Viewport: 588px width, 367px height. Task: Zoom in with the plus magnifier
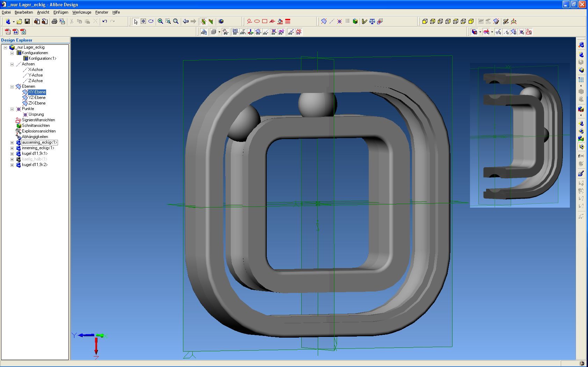(x=160, y=22)
